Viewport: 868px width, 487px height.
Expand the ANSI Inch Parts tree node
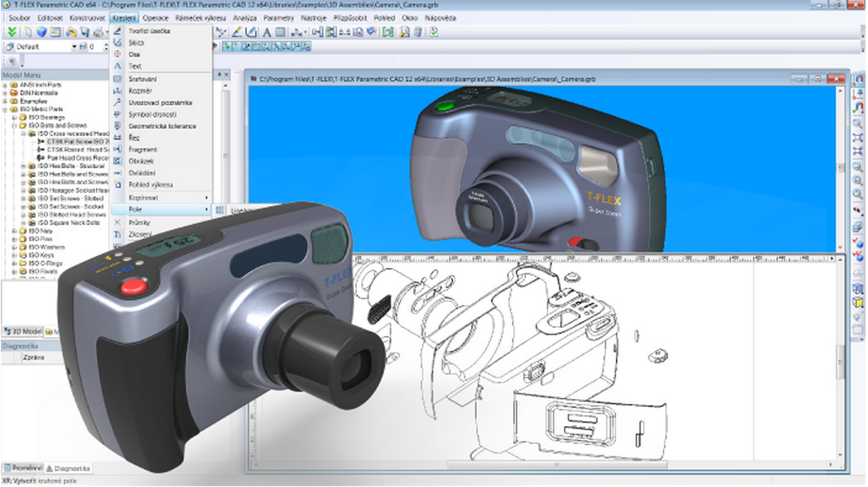click(5, 85)
